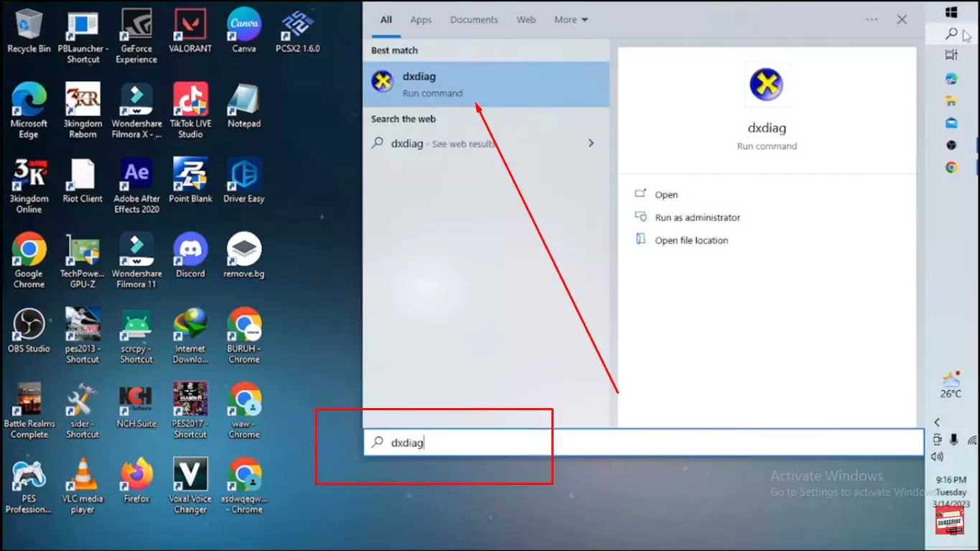The height and width of the screenshot is (551, 980).
Task: Open Battle Realms Complete desktop icon
Action: [29, 410]
